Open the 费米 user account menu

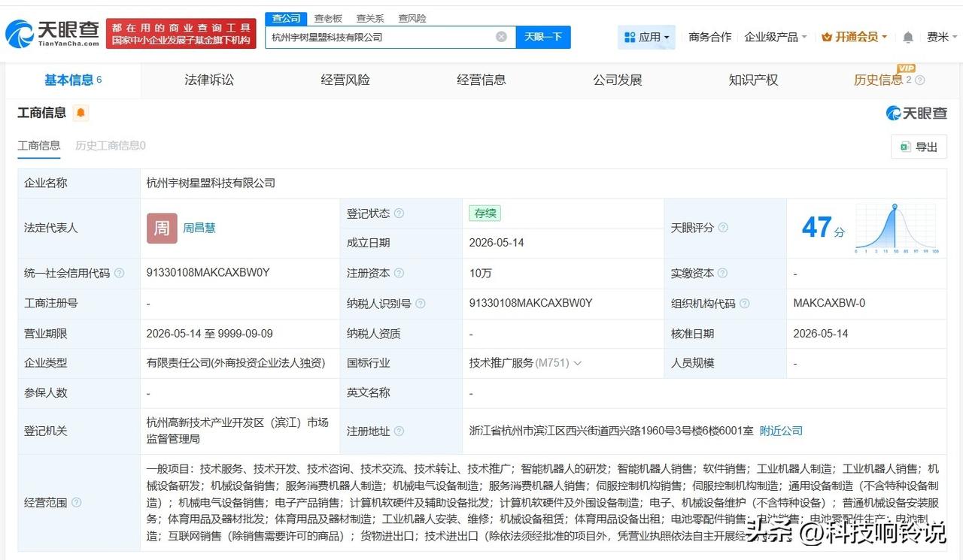943,37
